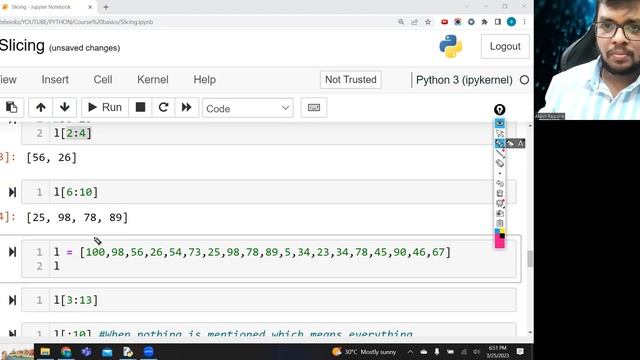Image resolution: width=640 pixels, height=360 pixels.
Task: Run the l[3:13] cell via its step icon
Action: [12, 300]
